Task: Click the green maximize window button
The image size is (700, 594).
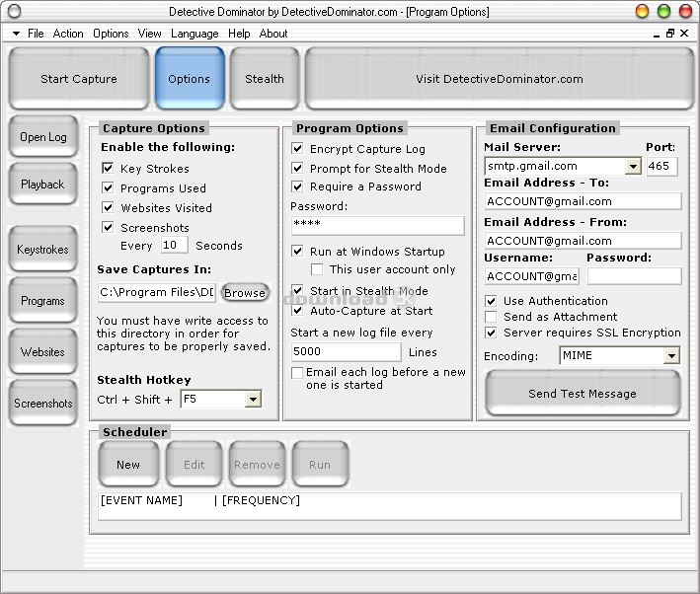Action: point(663,11)
